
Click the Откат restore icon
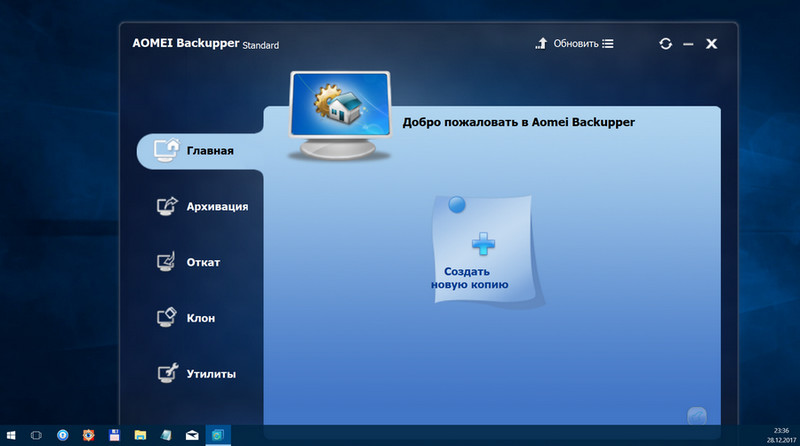pos(166,262)
